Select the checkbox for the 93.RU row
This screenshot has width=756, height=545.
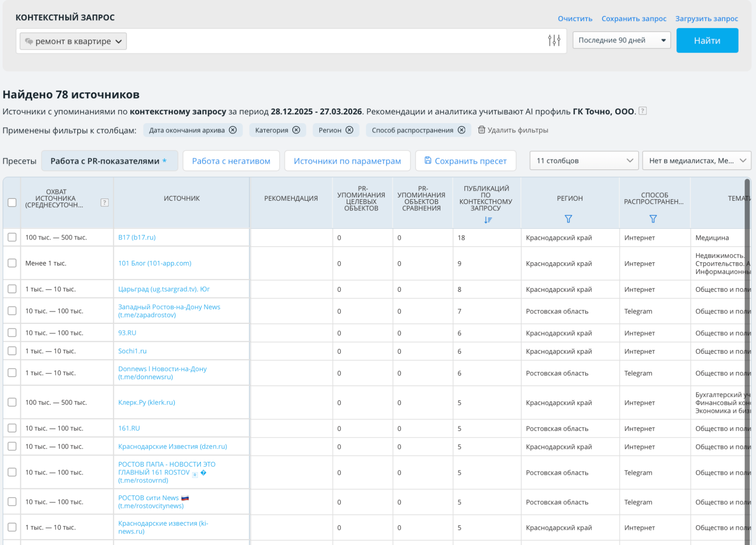[12, 333]
